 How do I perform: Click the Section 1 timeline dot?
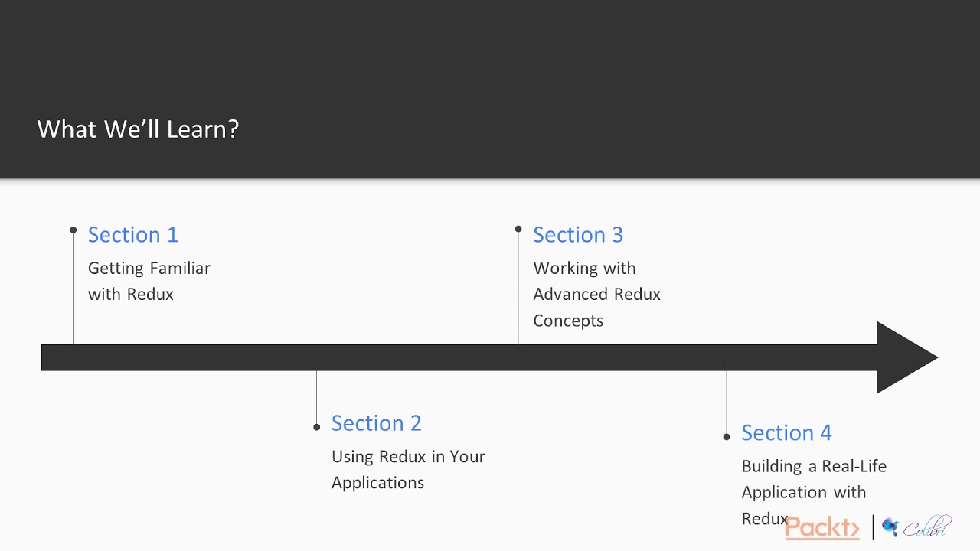73,230
